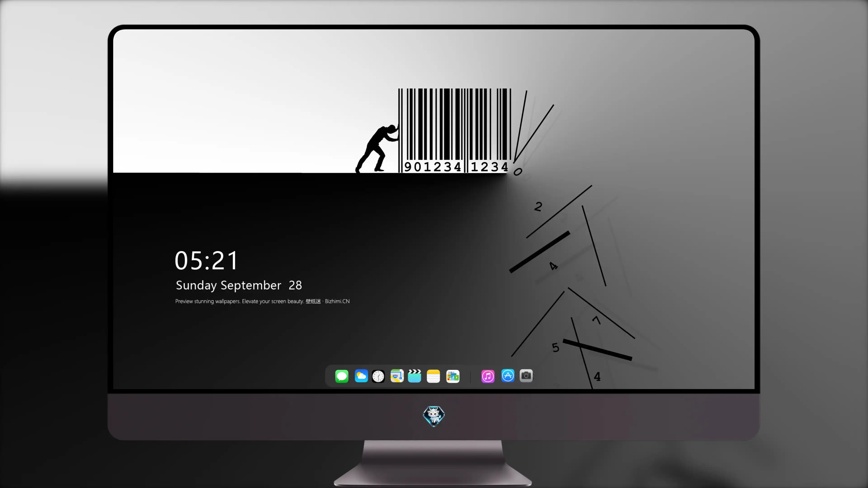The height and width of the screenshot is (488, 868).
Task: Open the Messages app in the dock
Action: click(342, 376)
